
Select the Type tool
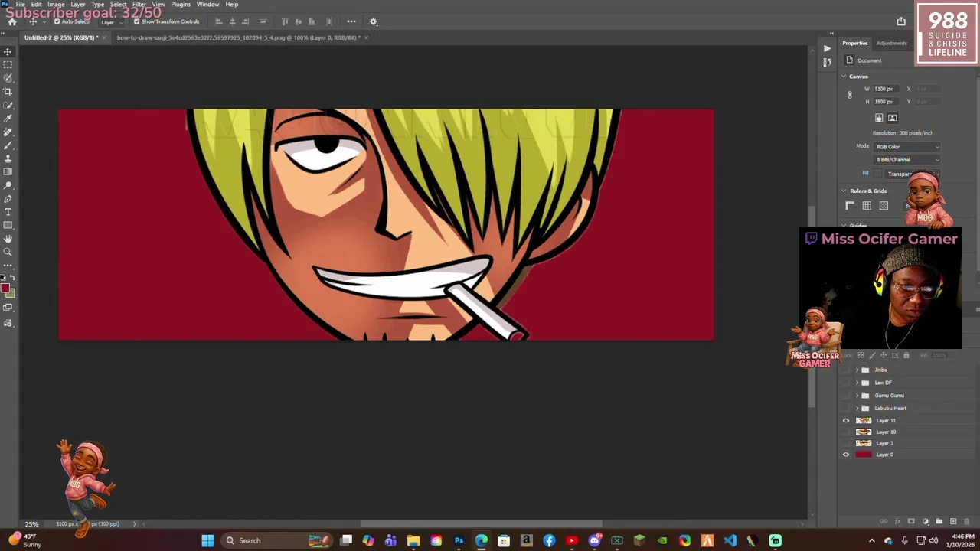tap(8, 212)
